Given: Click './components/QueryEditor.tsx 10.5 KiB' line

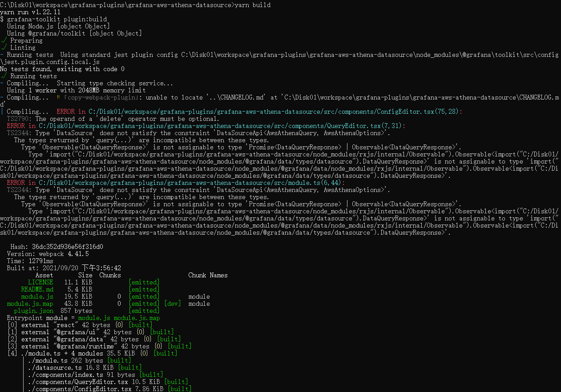Looking at the screenshot, I should point(108,382).
